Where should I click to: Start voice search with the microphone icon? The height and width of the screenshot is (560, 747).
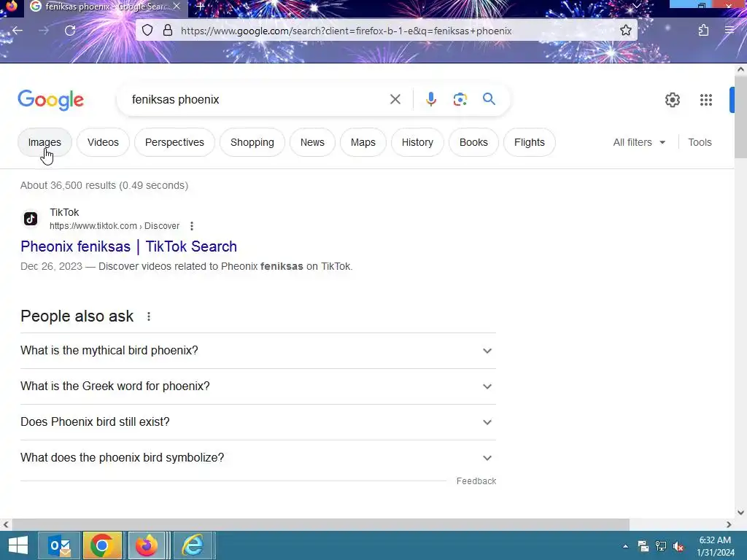pos(430,99)
